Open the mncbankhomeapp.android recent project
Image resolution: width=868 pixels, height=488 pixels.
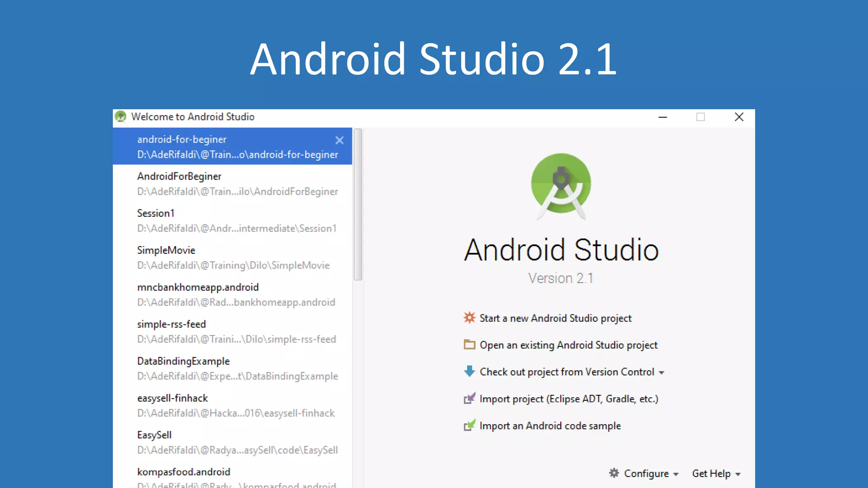232,294
